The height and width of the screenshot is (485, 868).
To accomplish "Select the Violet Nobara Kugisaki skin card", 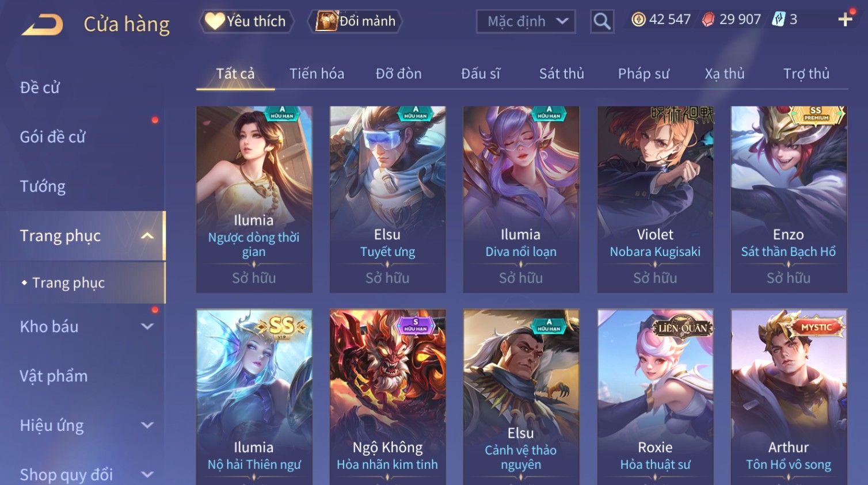I will 655,199.
